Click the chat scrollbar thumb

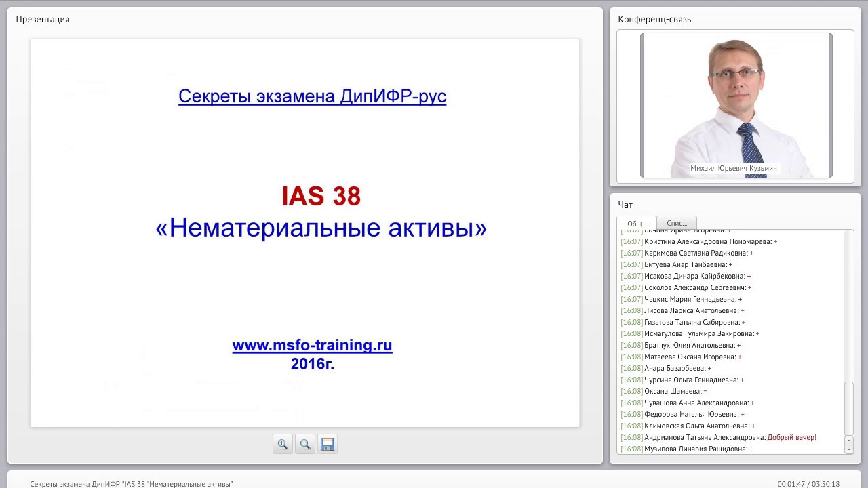[x=849, y=409]
